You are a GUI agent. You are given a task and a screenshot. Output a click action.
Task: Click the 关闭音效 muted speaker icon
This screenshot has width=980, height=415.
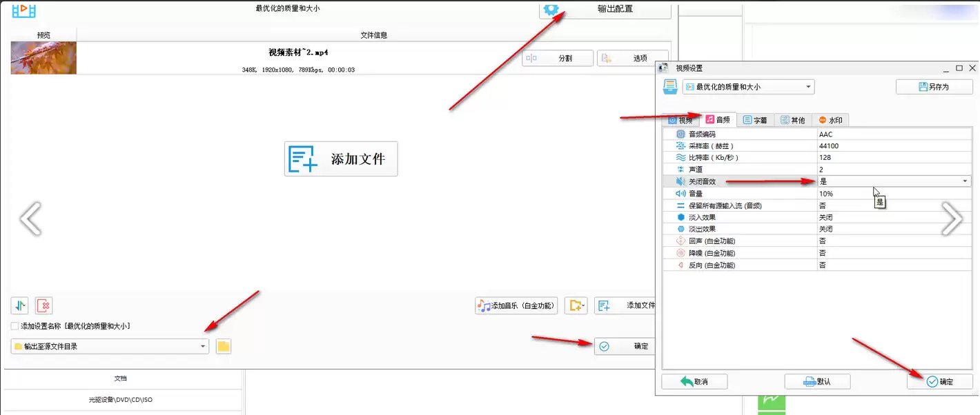coord(681,181)
